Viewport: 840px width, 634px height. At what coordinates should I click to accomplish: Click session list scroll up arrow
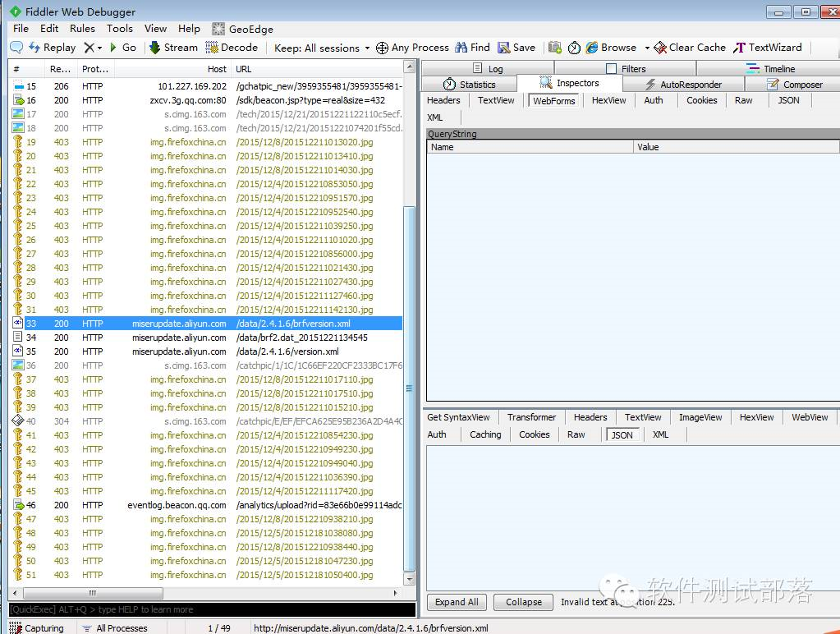(x=409, y=67)
